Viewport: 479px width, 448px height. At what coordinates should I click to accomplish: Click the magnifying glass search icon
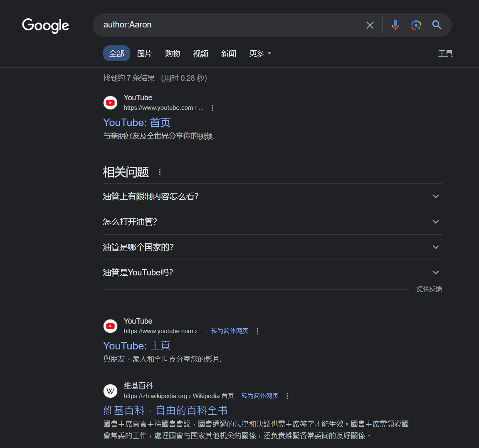437,25
